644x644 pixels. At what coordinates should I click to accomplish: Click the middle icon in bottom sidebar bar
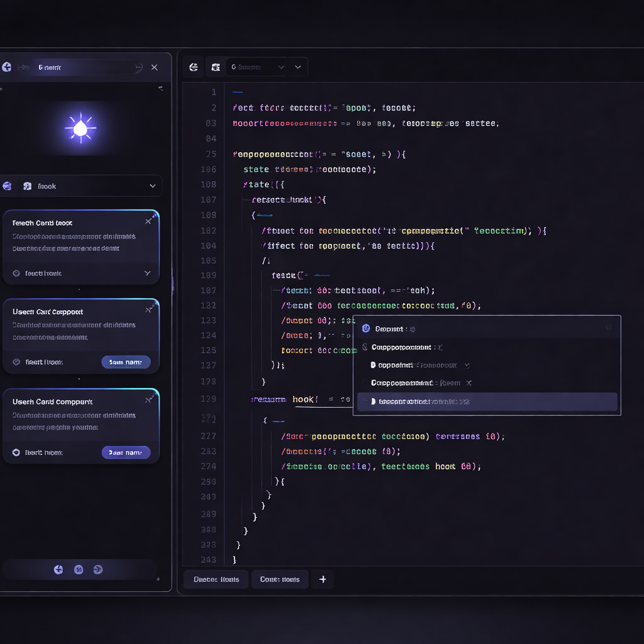click(x=79, y=570)
